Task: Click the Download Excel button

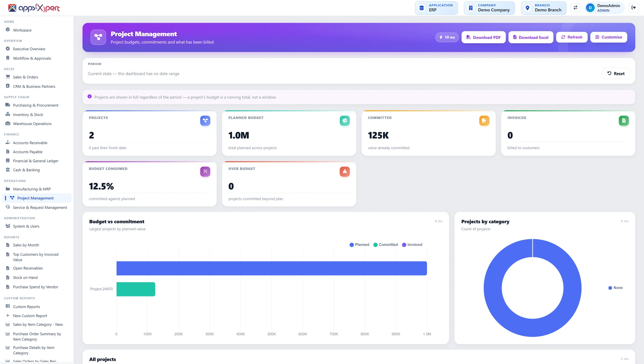Action: (x=531, y=37)
